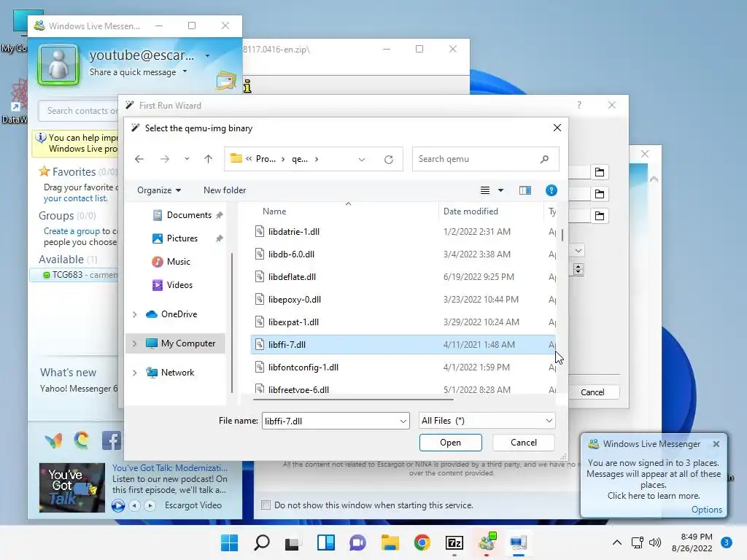Open Task View from taskbar
Image resolution: width=747 pixels, height=560 pixels.
(292, 543)
